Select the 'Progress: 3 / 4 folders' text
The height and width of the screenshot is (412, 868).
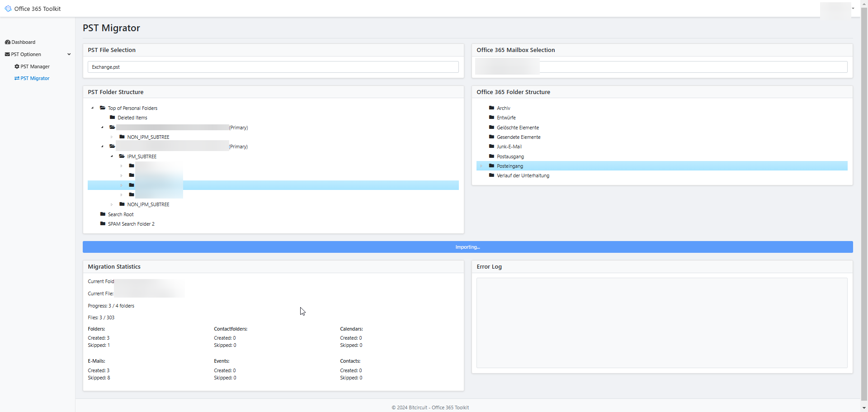111,306
